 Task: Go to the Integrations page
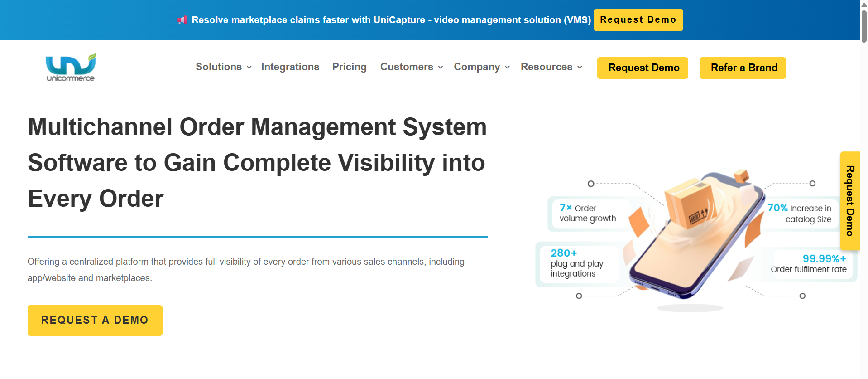tap(290, 67)
